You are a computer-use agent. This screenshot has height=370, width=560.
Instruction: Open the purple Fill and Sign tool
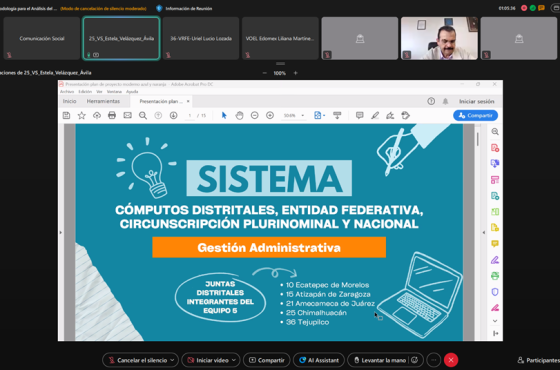tap(495, 260)
